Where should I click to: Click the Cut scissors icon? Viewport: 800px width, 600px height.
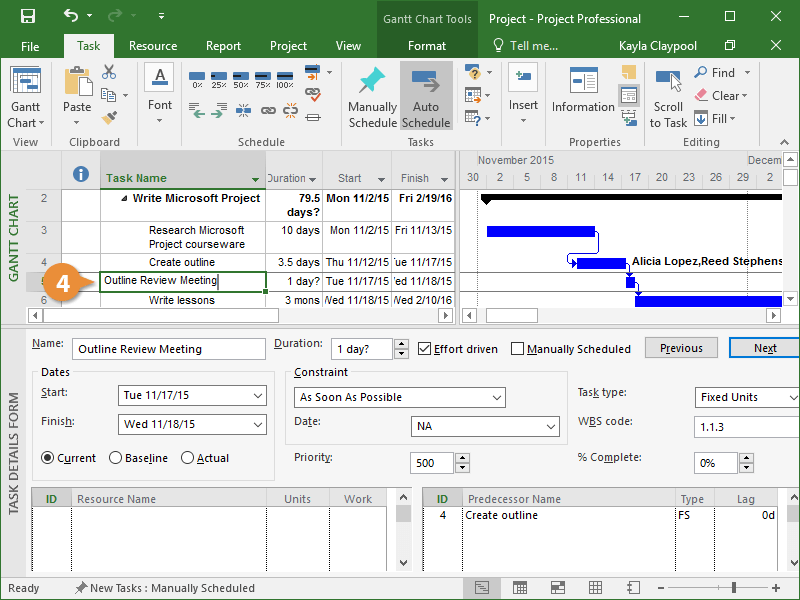tap(109, 72)
